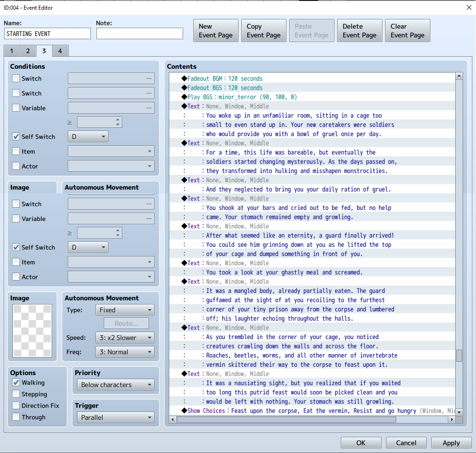Click the Name field containing STARTING EVENT
The image size is (476, 453).
point(48,34)
